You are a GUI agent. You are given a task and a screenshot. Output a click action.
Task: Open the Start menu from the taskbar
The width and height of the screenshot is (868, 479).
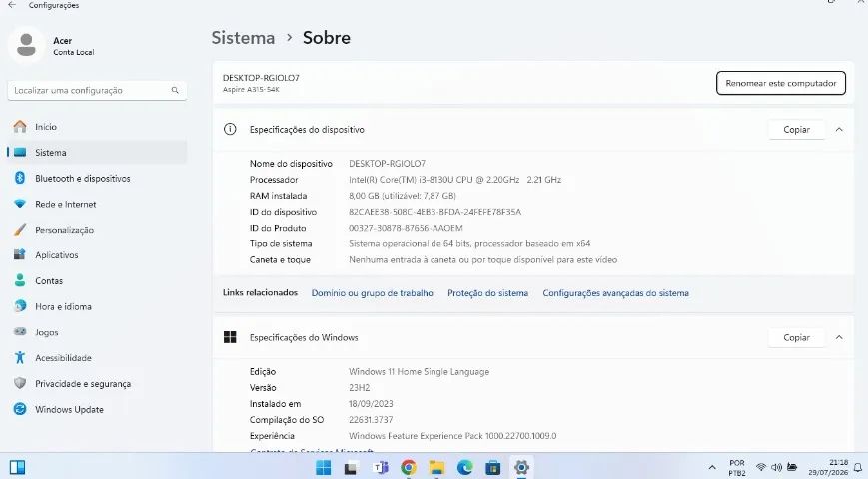pyautogui.click(x=324, y=468)
